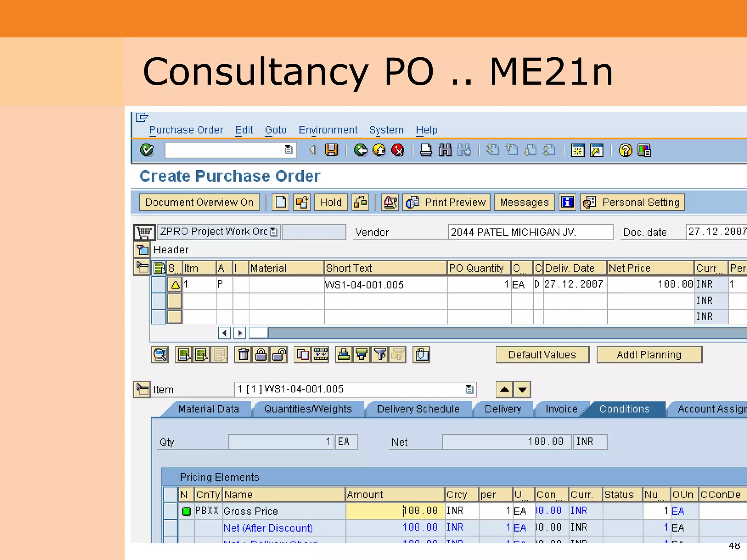
Task: Click the Print icon in toolbar
Action: tap(426, 150)
